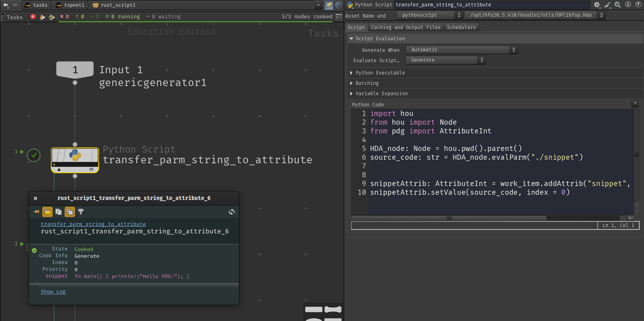Open the tasks path segment
Image resolution: width=644 pixels, height=321 pixels.
tap(36, 5)
